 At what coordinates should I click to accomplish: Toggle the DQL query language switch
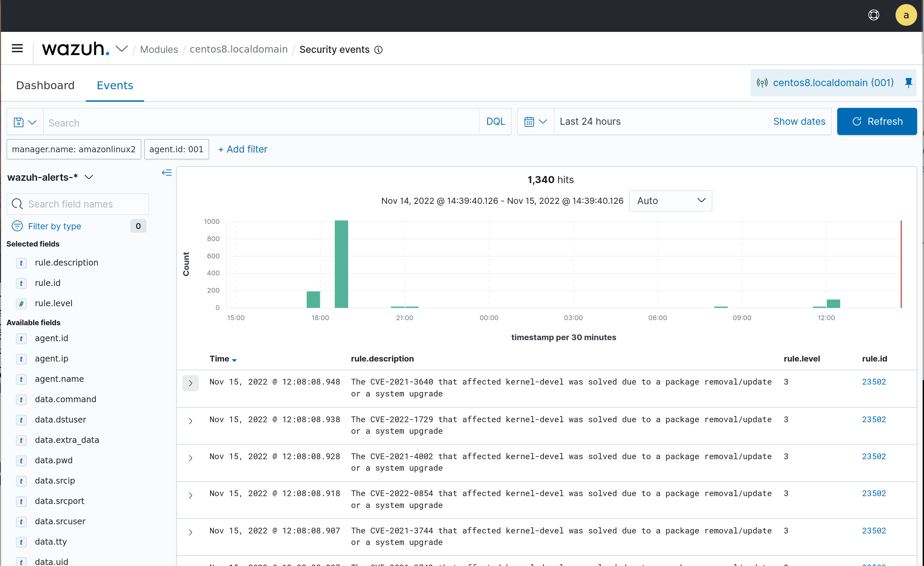(x=495, y=121)
